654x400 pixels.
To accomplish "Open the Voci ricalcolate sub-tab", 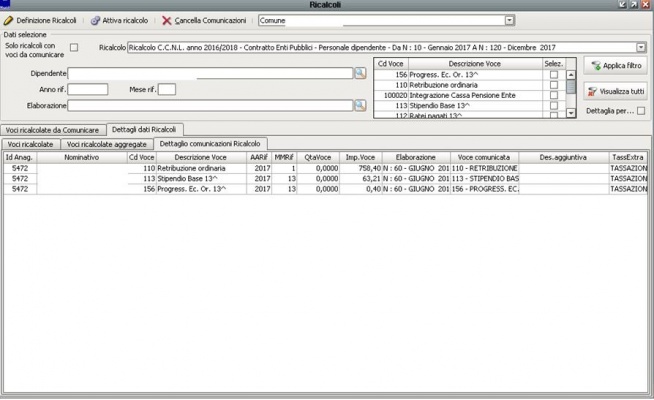I will point(30,144).
